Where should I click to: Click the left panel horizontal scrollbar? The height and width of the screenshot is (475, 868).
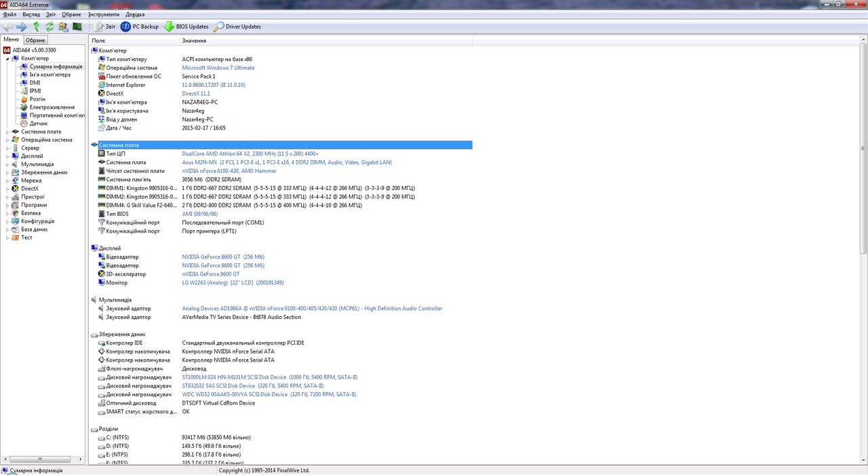point(41,459)
